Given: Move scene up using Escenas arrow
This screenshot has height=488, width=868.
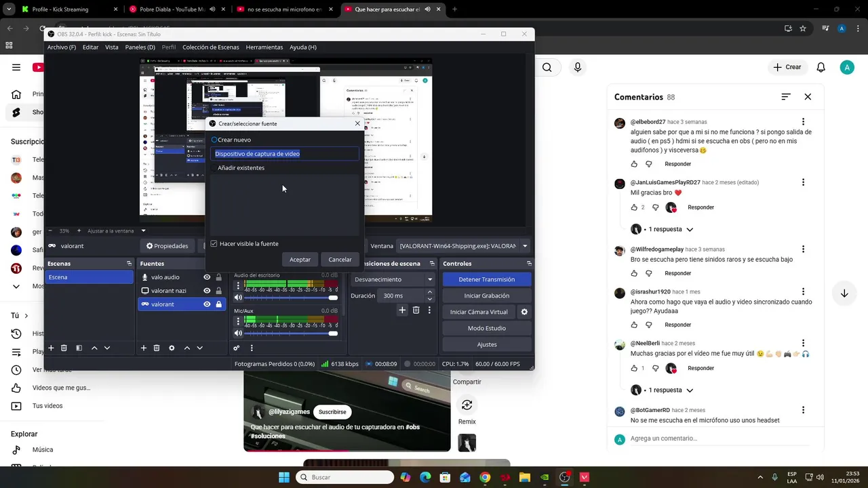Looking at the screenshot, I should pyautogui.click(x=94, y=348).
